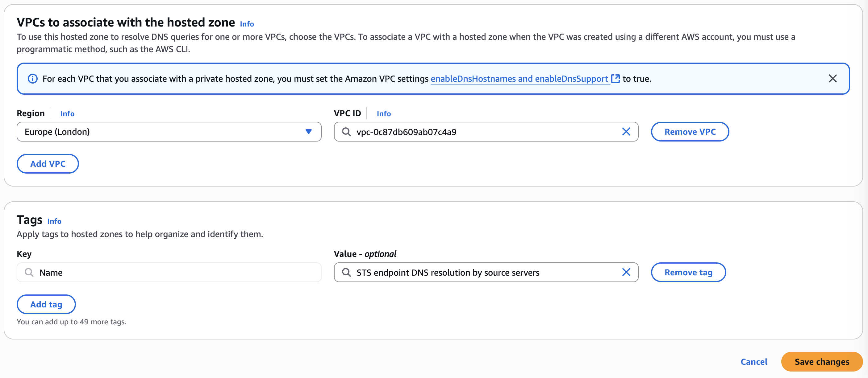Dismiss the VPC settings notification banner
This screenshot has width=868, height=378.
[833, 78]
